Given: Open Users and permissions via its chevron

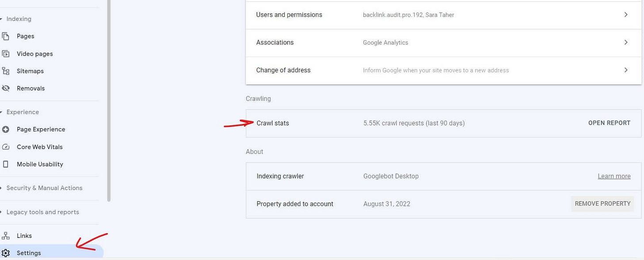Looking at the screenshot, I should [x=626, y=15].
